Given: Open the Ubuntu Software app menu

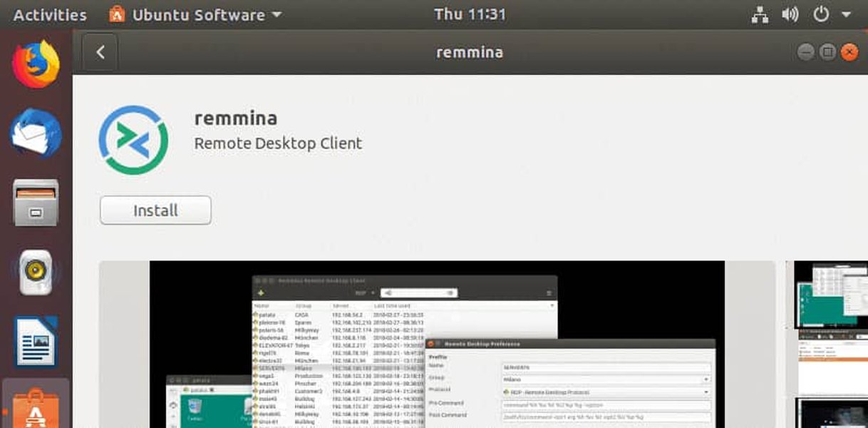Looking at the screenshot, I should [x=195, y=14].
